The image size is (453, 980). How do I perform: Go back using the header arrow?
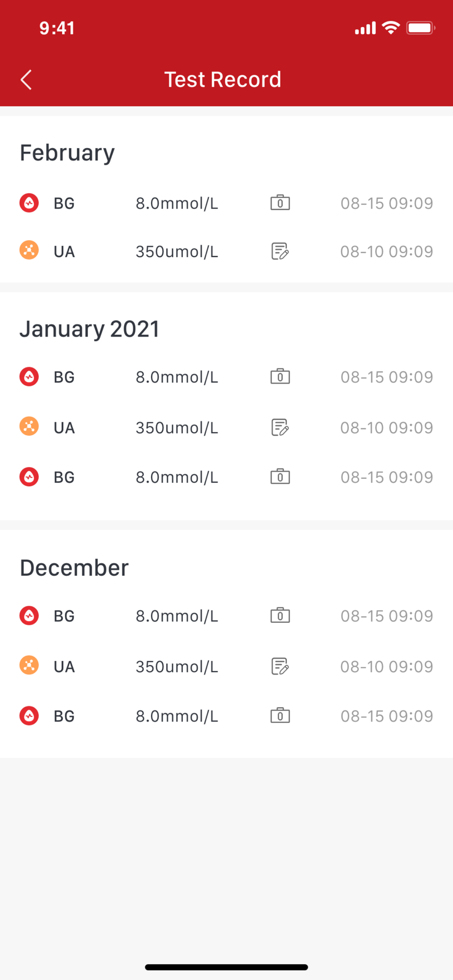(x=26, y=80)
